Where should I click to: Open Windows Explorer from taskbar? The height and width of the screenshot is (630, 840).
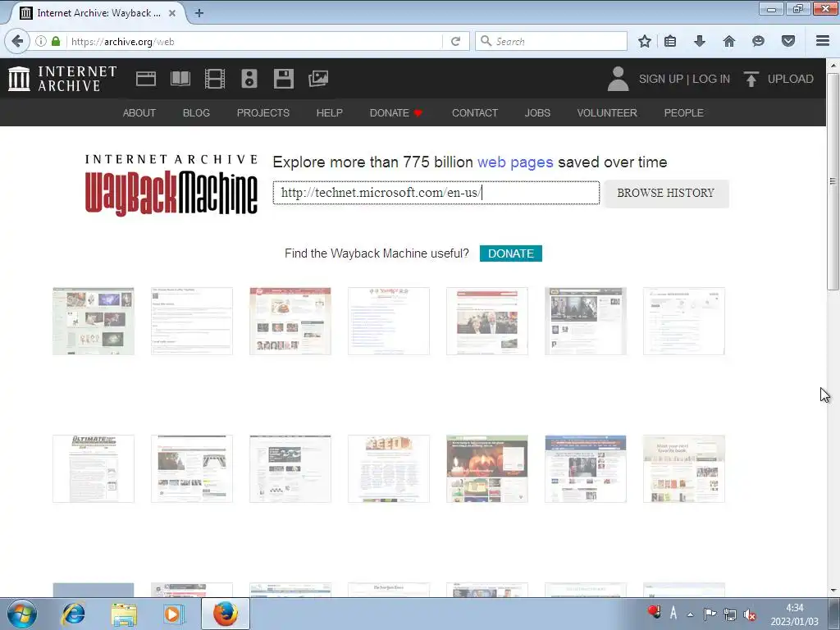pyautogui.click(x=124, y=614)
